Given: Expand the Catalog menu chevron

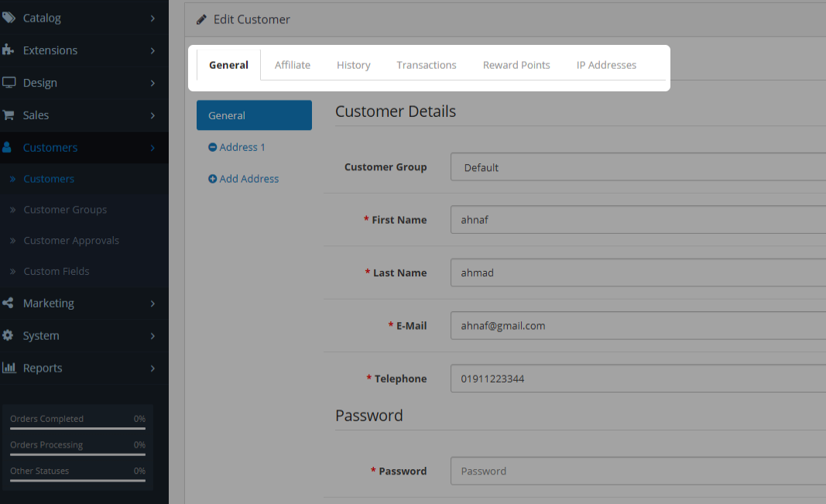Looking at the screenshot, I should 153,18.
